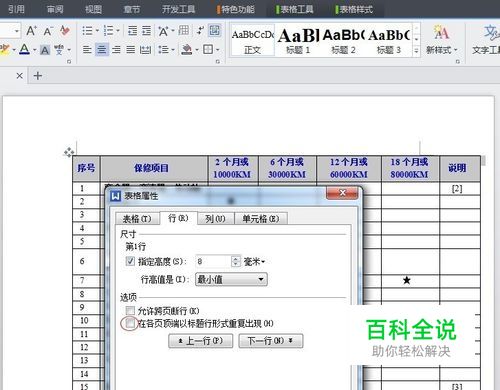Click the row height value field
500x390 pixels.
click(x=213, y=261)
